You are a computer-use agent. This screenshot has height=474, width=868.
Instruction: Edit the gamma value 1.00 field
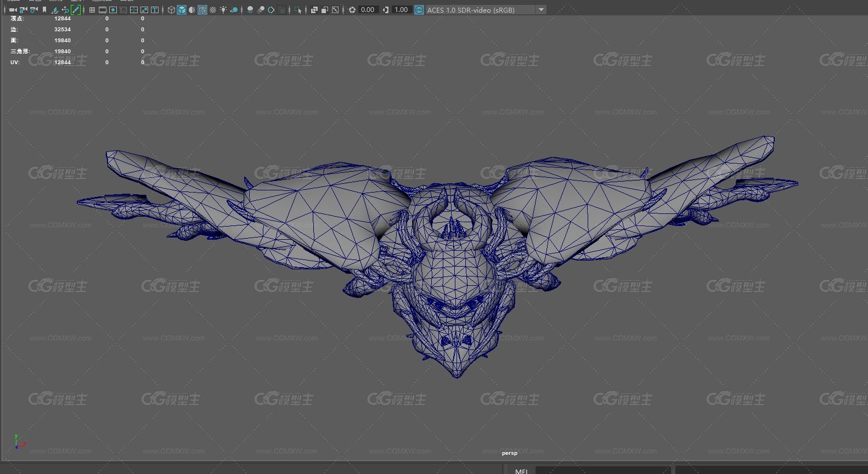click(x=402, y=10)
